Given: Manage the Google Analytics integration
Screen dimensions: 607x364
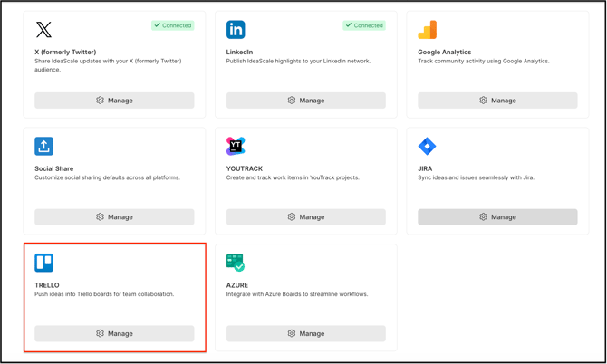Looking at the screenshot, I should pos(497,101).
